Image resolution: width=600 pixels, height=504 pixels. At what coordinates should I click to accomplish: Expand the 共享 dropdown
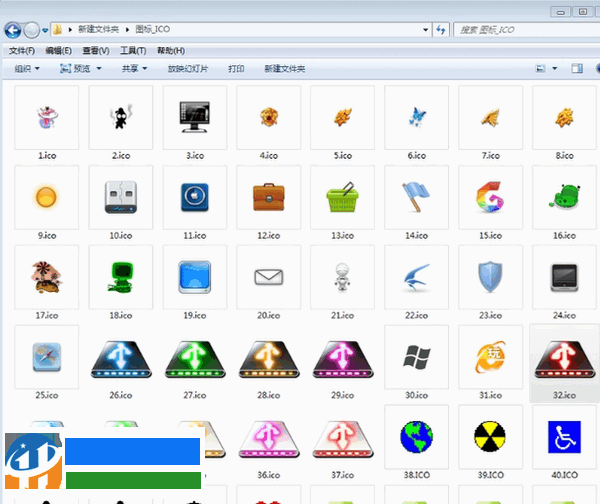point(134,69)
